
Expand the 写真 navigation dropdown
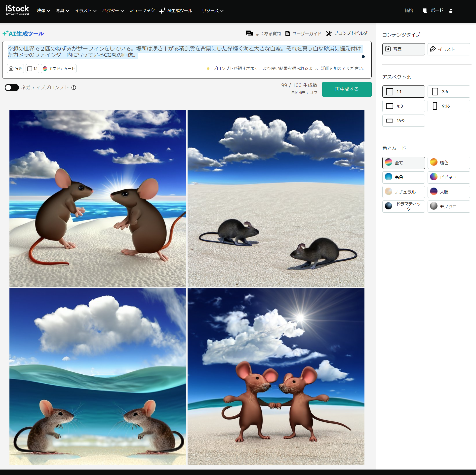click(62, 11)
